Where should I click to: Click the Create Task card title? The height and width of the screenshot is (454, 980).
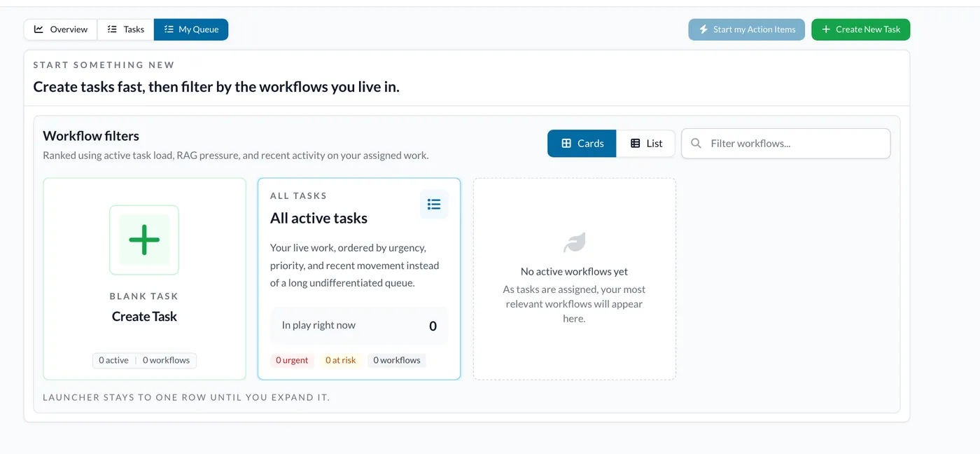click(144, 316)
